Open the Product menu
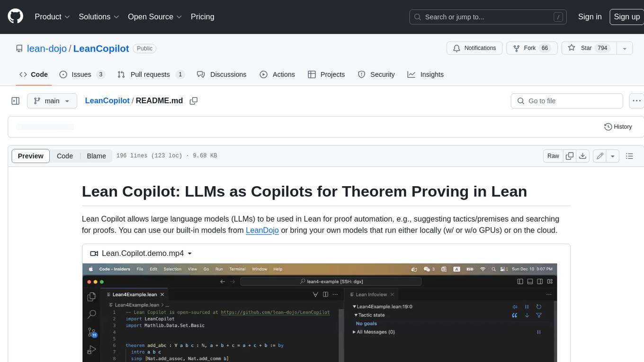Viewport: 644px width, 362px height. point(52,17)
